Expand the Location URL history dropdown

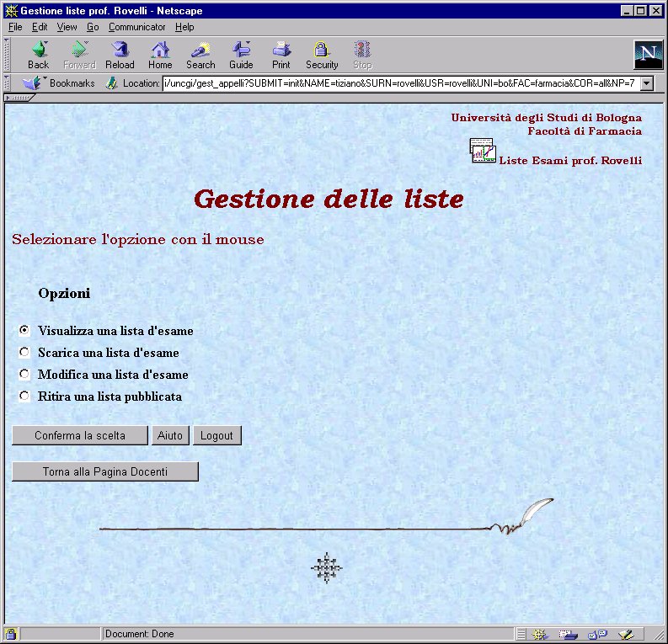[647, 83]
